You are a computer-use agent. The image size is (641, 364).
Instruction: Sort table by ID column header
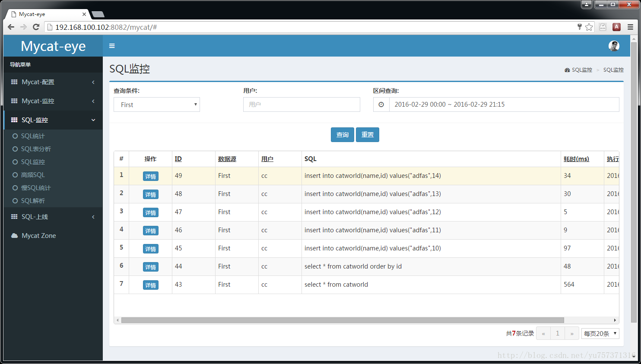pos(178,159)
